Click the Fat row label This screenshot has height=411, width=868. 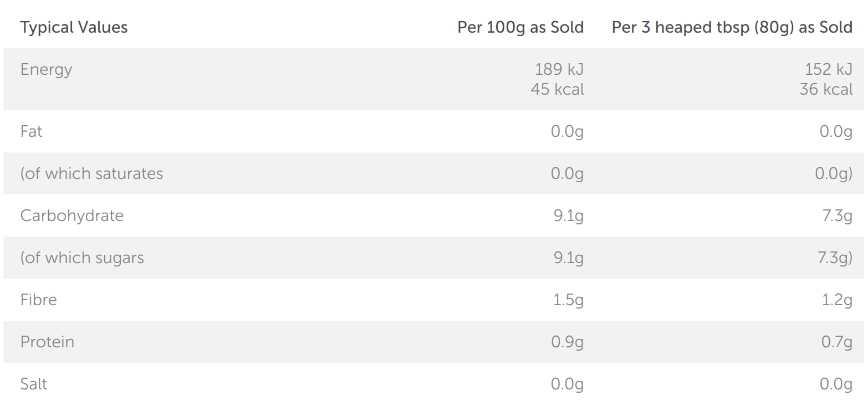pyautogui.click(x=31, y=131)
